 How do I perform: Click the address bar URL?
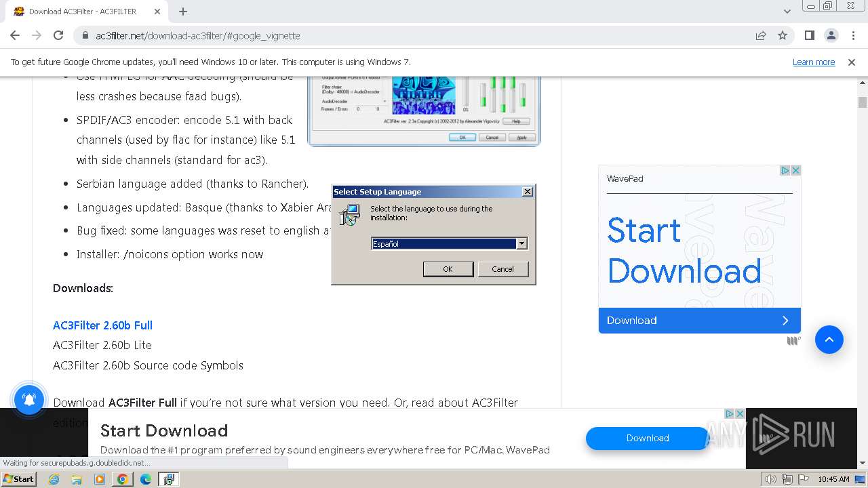[198, 36]
